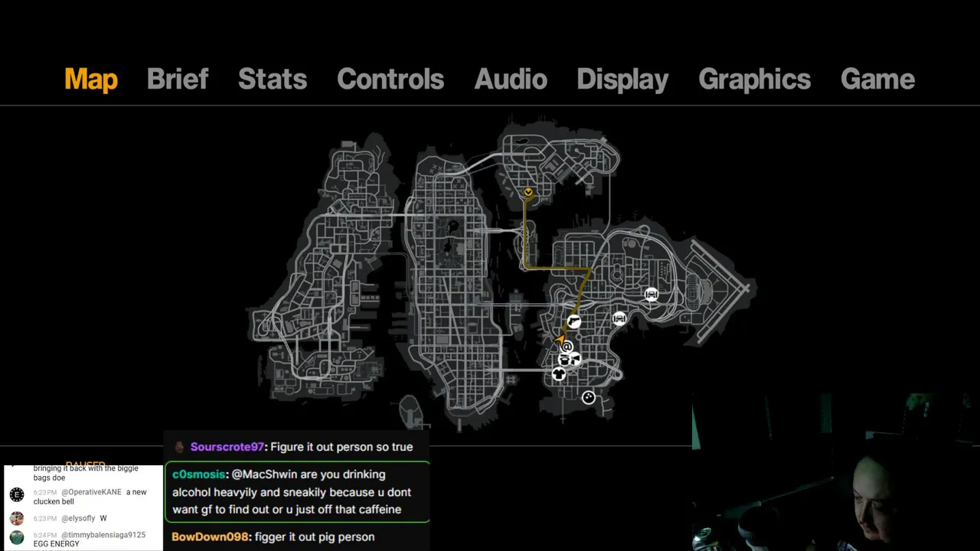Click the bowtie-shaped icon beside the @ marker
This screenshot has height=551, width=980.
(576, 359)
